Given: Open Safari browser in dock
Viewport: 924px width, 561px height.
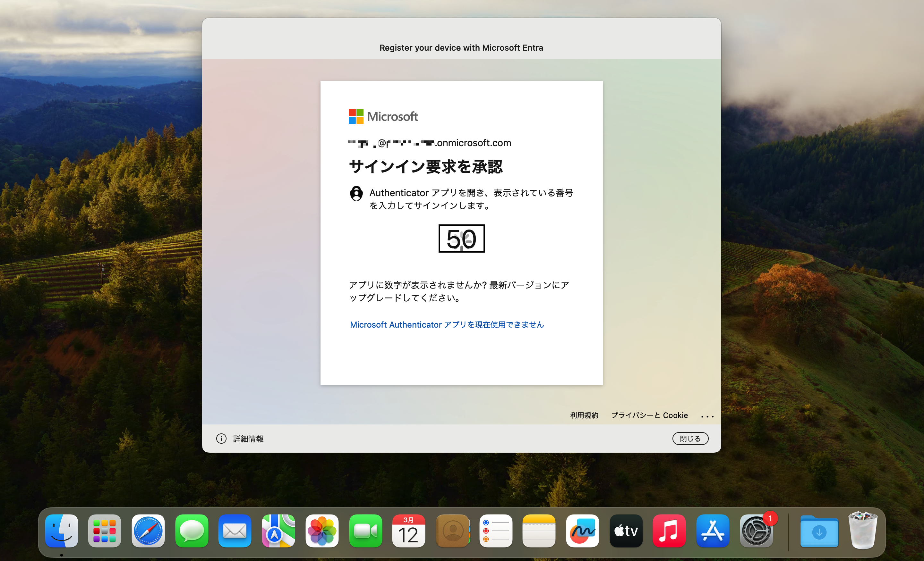Looking at the screenshot, I should point(148,531).
